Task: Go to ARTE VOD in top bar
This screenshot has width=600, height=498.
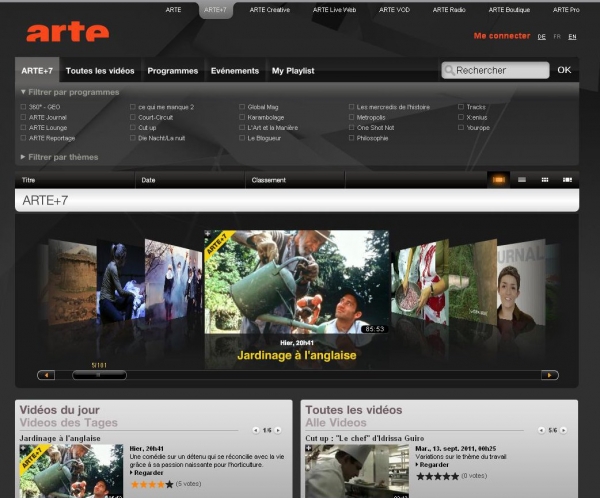Action: pyautogui.click(x=394, y=10)
